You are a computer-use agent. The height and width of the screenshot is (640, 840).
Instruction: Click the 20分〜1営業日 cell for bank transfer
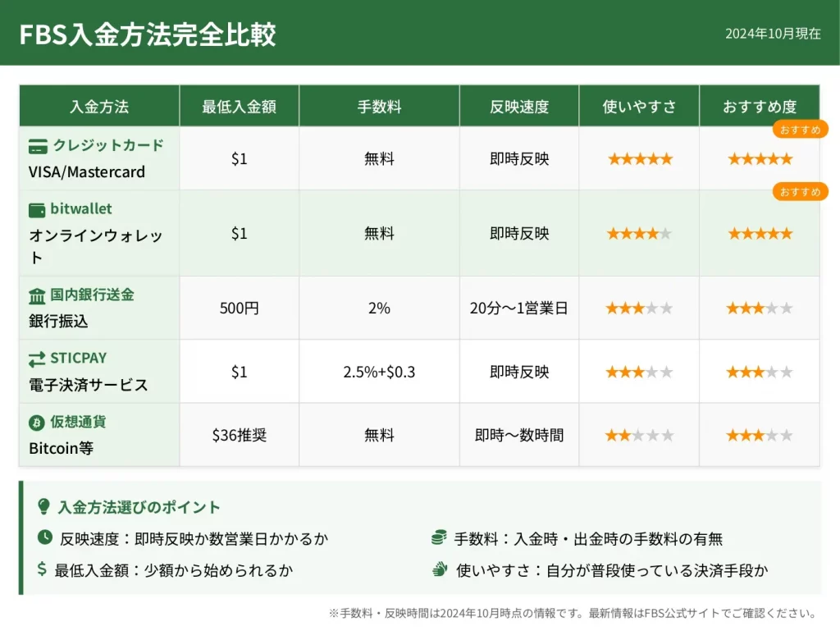coord(519,309)
